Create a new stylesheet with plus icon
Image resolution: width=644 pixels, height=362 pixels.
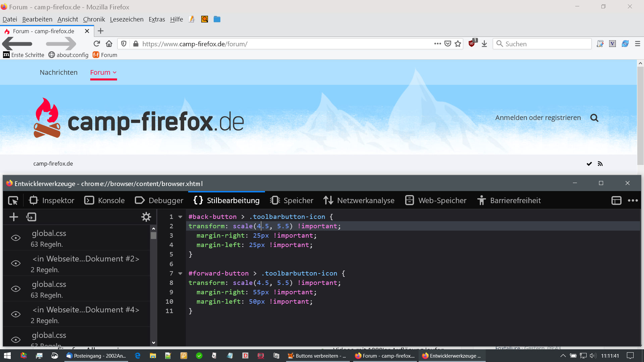[14, 217]
